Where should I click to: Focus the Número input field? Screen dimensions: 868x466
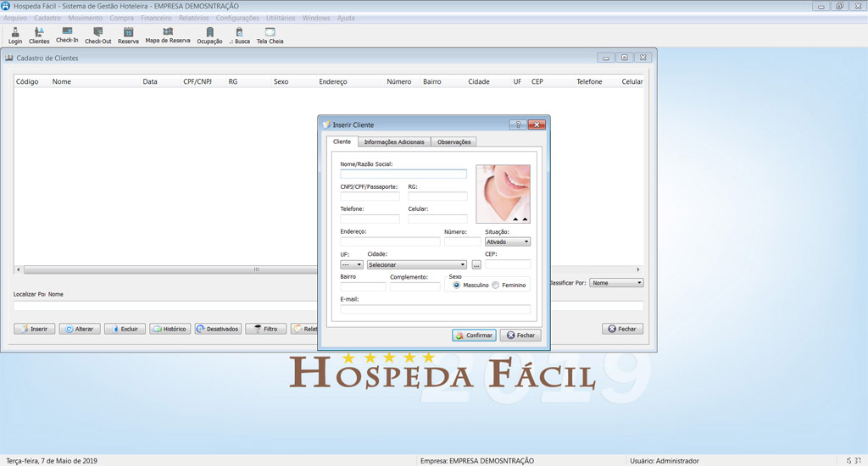(x=462, y=241)
